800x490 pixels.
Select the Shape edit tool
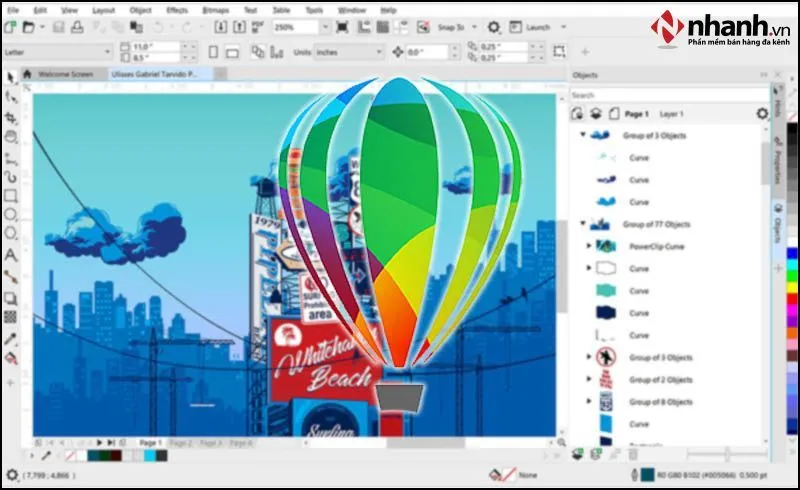tap(11, 97)
